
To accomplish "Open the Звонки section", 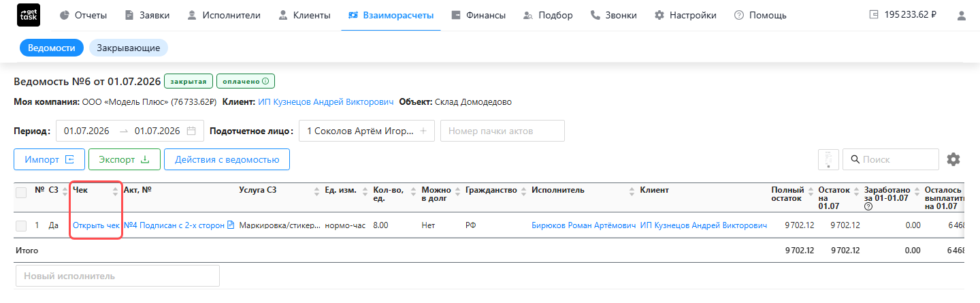I will 613,15.
